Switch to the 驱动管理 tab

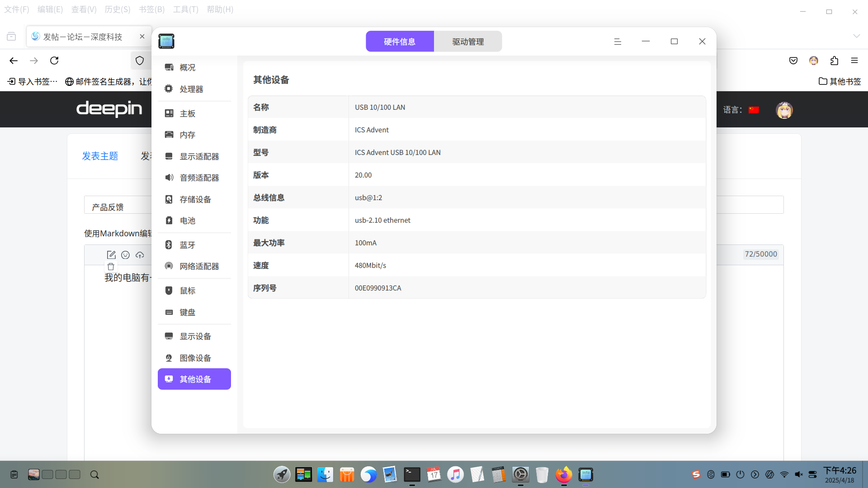(468, 42)
